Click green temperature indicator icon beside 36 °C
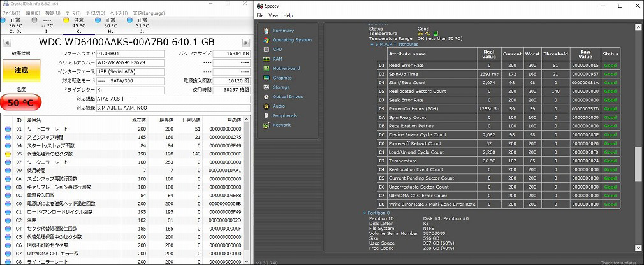The width and height of the screenshot is (644, 265). (435, 34)
